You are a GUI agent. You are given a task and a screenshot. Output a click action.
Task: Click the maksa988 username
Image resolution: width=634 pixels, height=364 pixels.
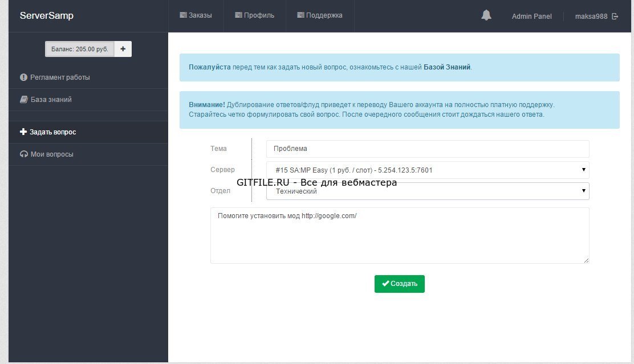[x=591, y=16]
